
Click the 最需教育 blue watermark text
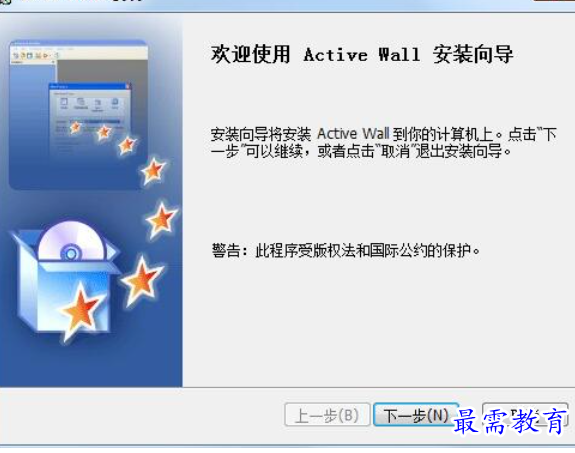510,422
